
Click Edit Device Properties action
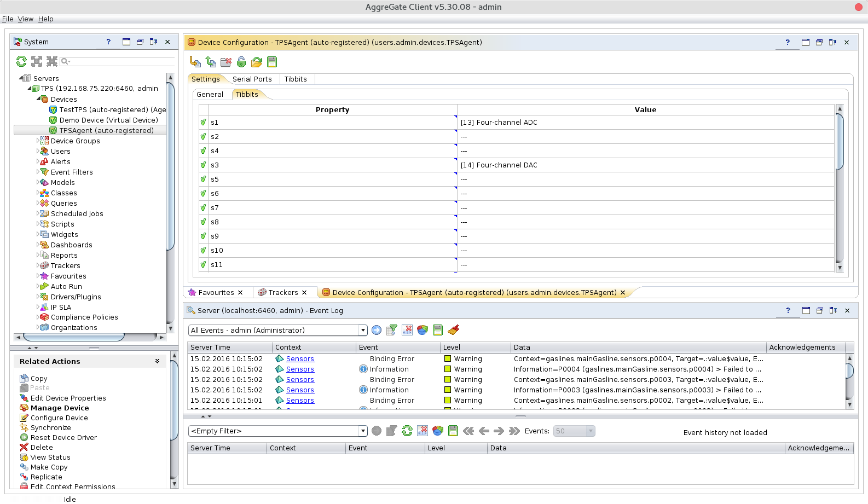pos(68,398)
